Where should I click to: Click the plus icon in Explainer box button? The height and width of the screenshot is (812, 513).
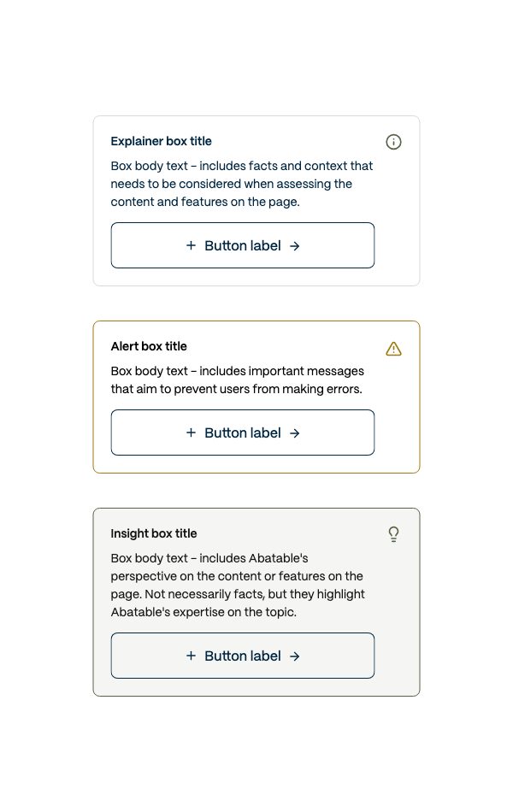pyautogui.click(x=191, y=245)
